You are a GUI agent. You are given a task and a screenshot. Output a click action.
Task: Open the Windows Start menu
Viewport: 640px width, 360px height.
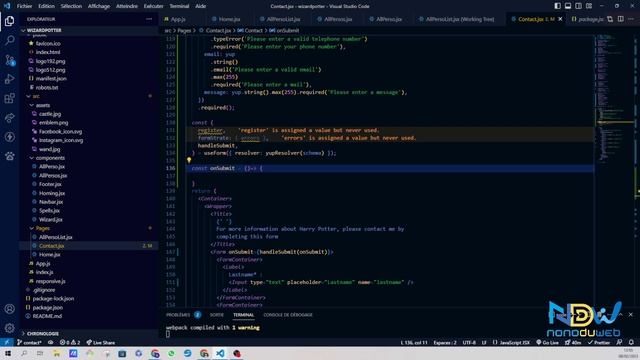(8, 353)
